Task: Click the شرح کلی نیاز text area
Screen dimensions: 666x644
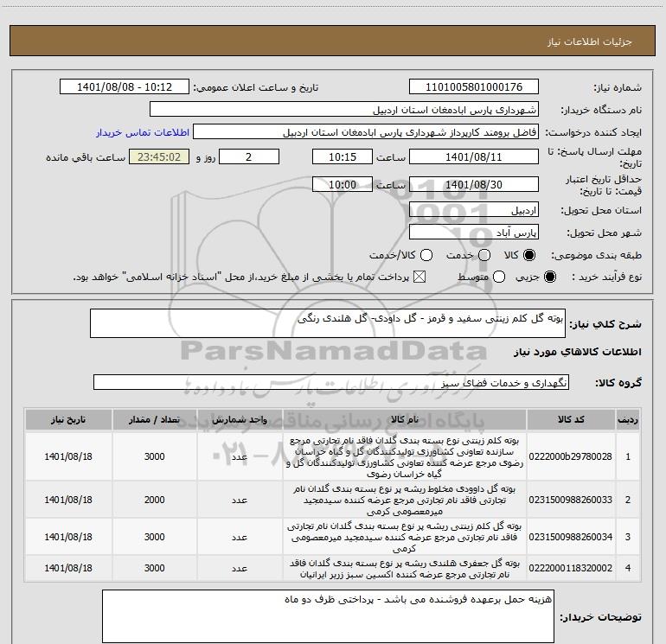Action: [328, 323]
